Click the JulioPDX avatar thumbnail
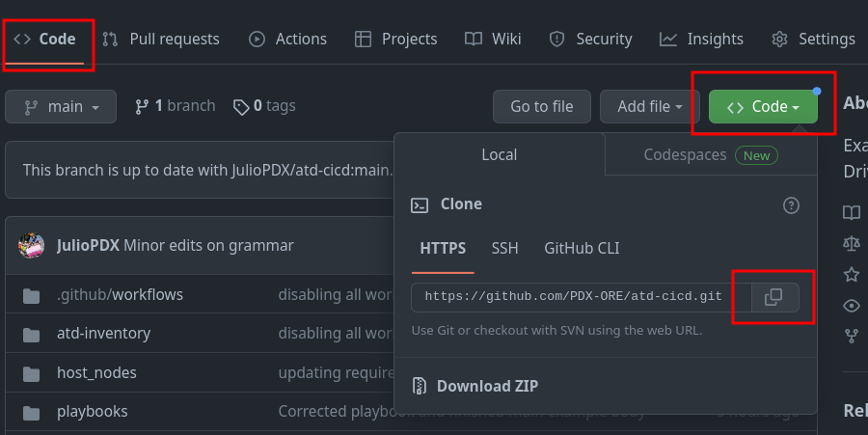The image size is (868, 435). pos(32,246)
